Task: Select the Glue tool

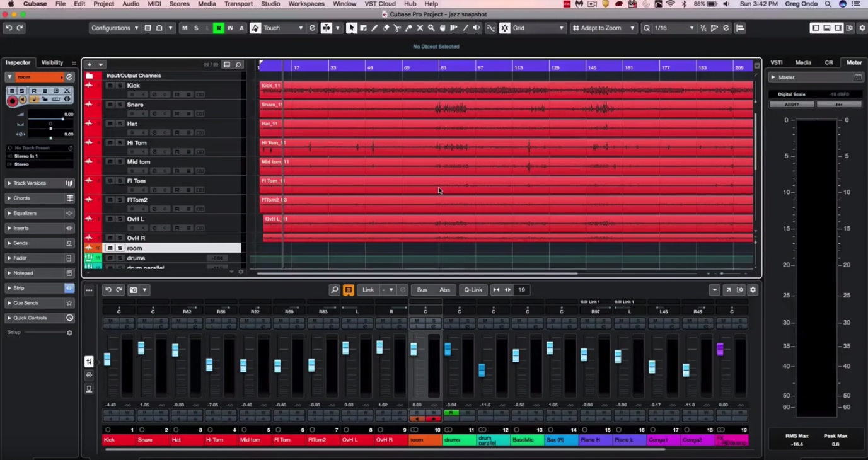Action: point(408,28)
